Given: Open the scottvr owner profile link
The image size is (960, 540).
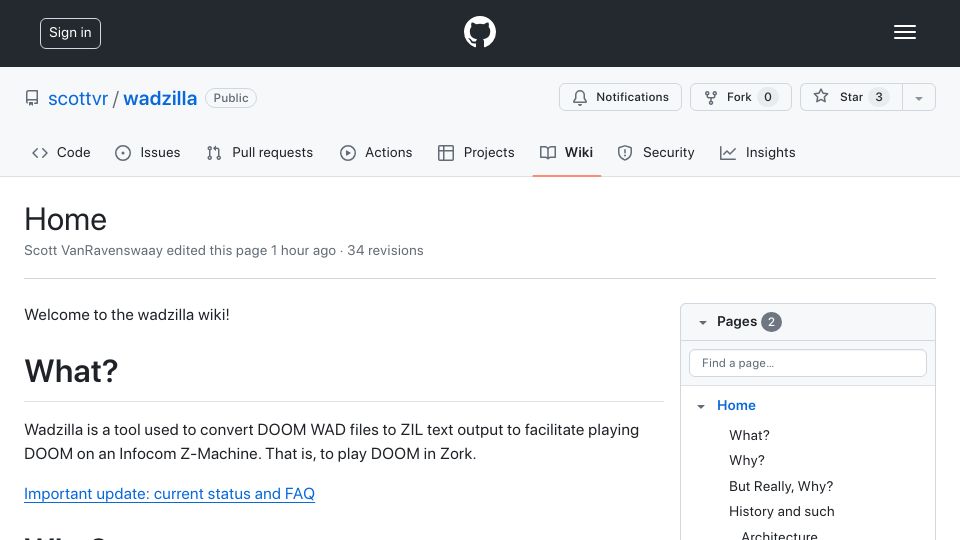Looking at the screenshot, I should [x=78, y=98].
